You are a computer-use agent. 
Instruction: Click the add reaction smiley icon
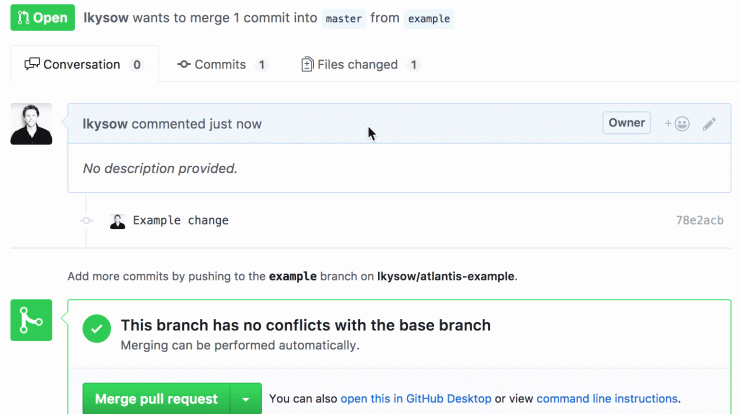pos(677,124)
